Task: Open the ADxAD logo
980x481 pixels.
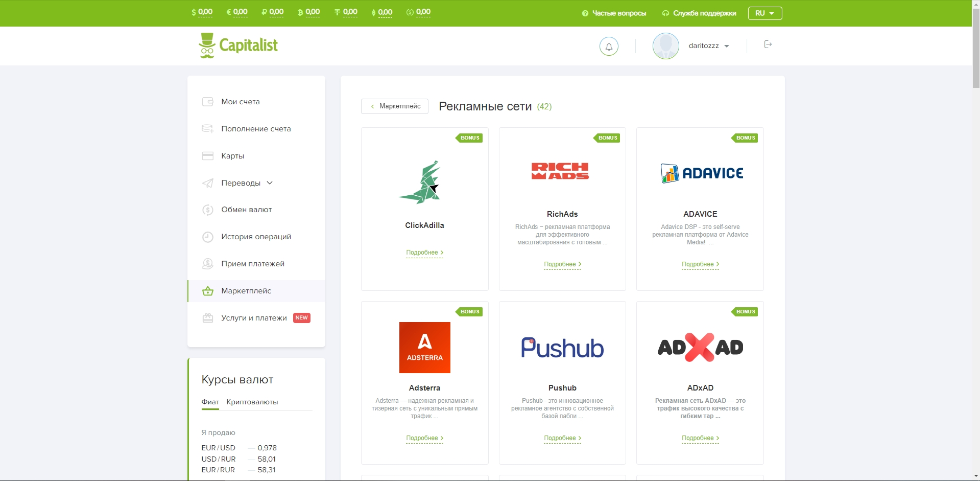Action: point(700,348)
